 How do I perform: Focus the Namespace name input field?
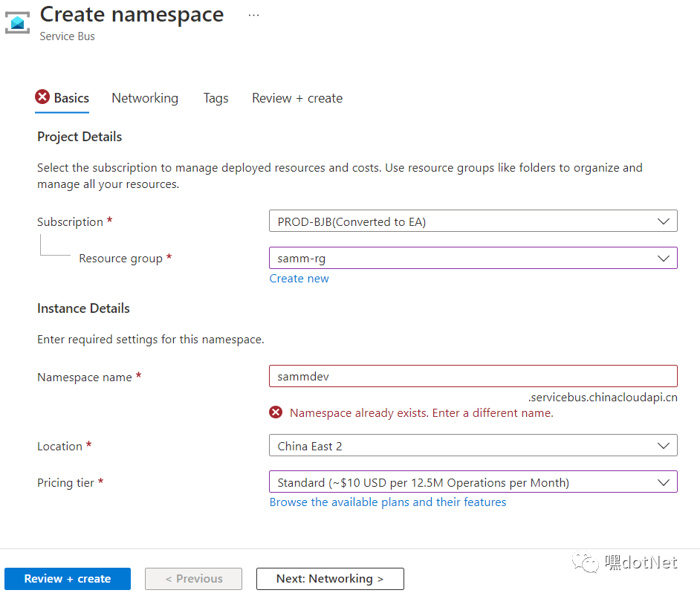coord(473,377)
